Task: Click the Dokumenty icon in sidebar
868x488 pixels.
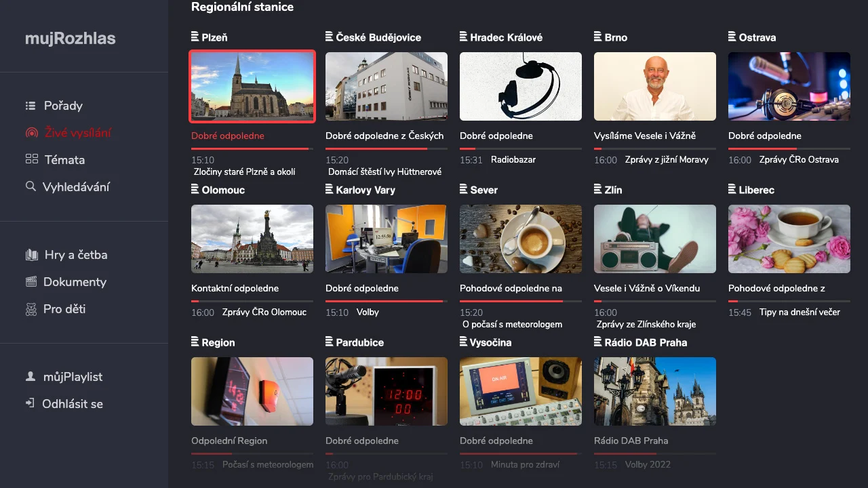Action: tap(30, 282)
